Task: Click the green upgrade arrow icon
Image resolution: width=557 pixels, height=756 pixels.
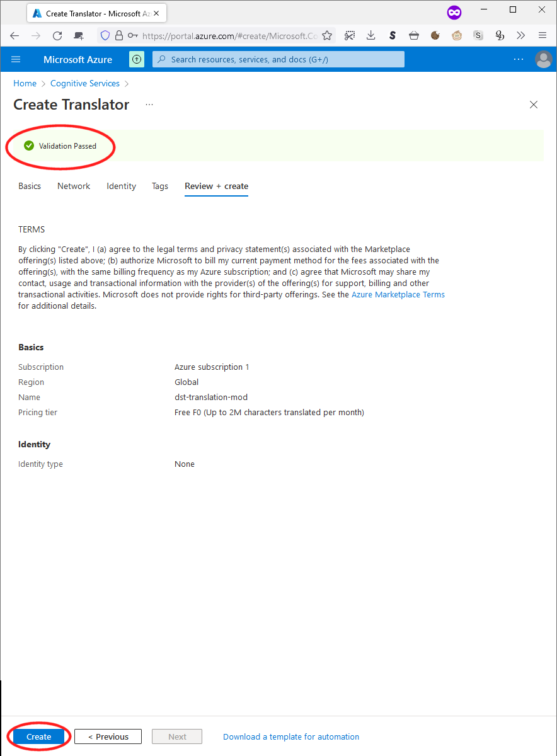Action: (x=137, y=59)
